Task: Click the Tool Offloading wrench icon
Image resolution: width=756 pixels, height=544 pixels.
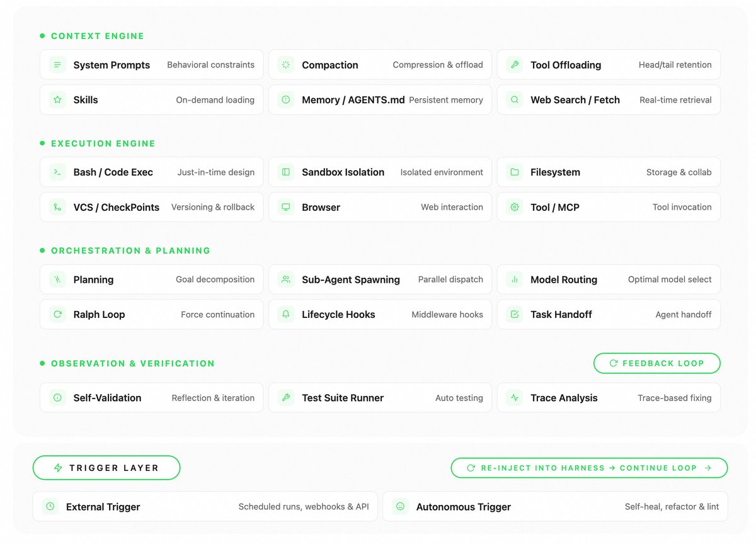Action: pos(515,65)
